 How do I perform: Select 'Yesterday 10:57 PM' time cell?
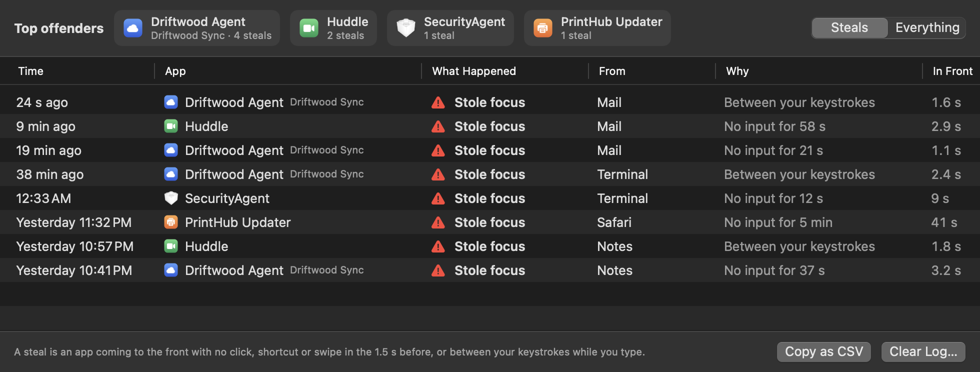pos(75,246)
